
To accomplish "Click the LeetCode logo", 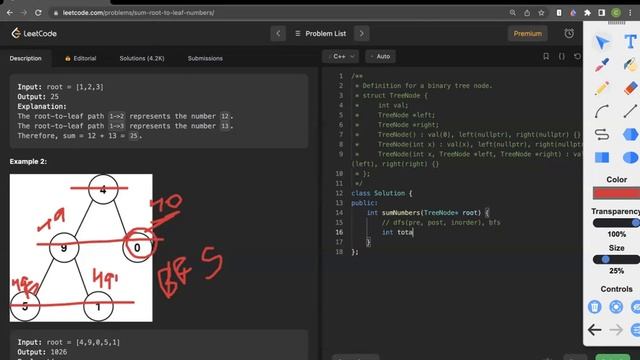I will coord(34,33).
